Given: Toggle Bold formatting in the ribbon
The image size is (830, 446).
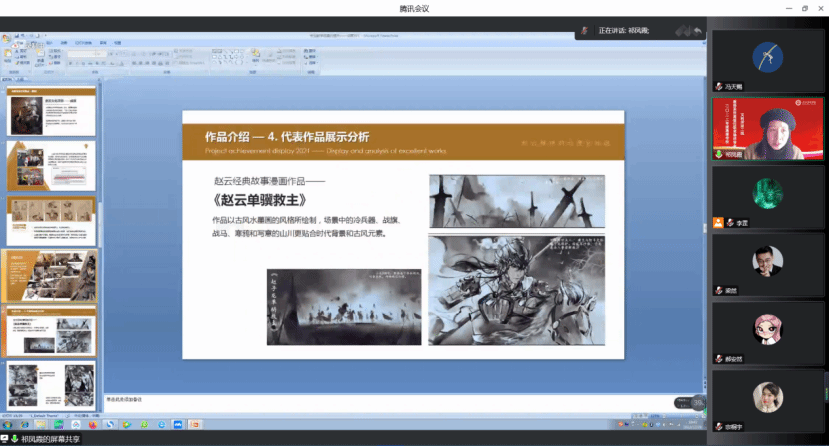Looking at the screenshot, I should (70, 63).
